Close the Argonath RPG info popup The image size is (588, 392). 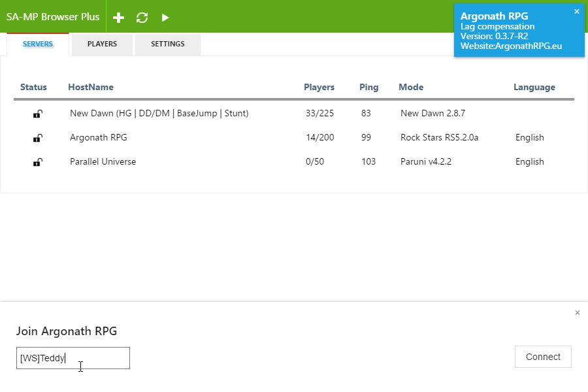pyautogui.click(x=577, y=12)
